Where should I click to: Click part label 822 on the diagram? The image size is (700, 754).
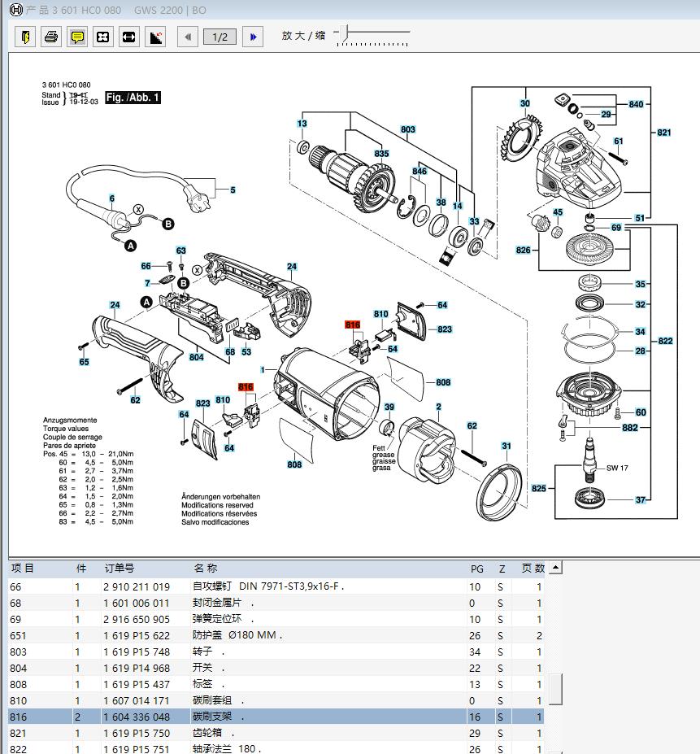pos(665,341)
